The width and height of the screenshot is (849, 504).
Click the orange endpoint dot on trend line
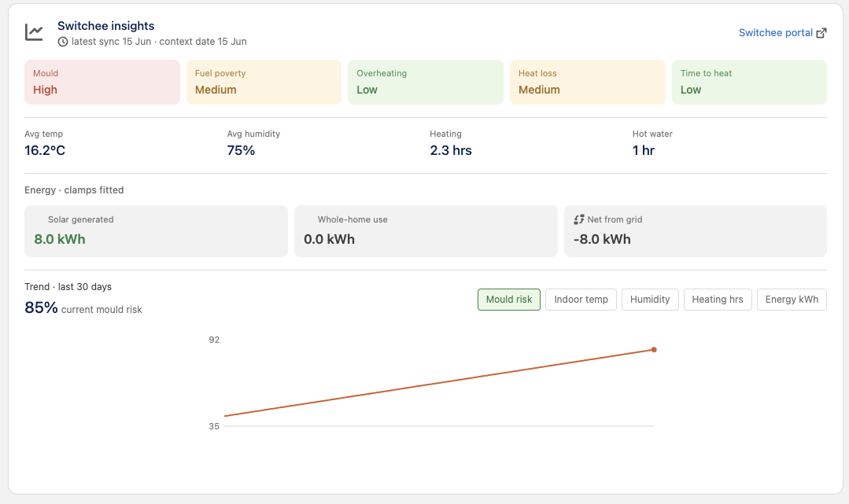point(654,350)
